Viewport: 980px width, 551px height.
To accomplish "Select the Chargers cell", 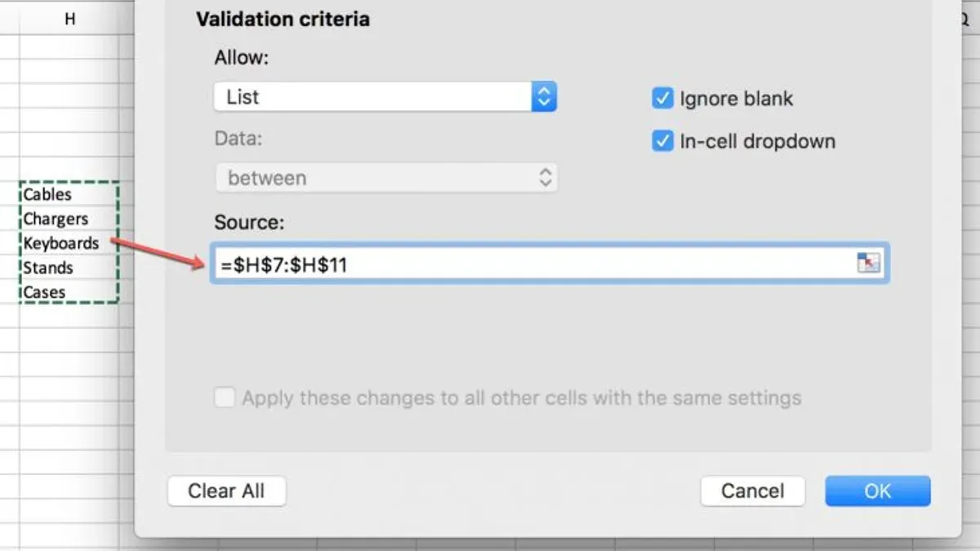I will (69, 219).
